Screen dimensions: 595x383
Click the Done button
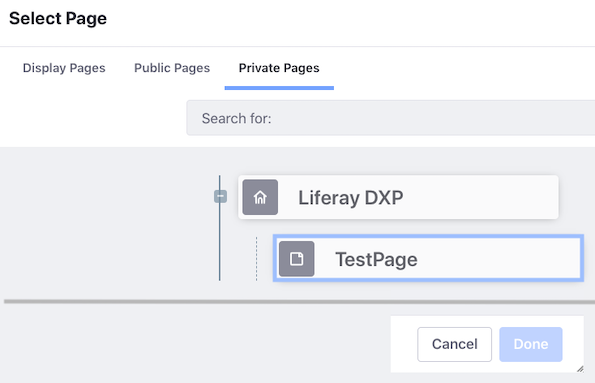(530, 344)
